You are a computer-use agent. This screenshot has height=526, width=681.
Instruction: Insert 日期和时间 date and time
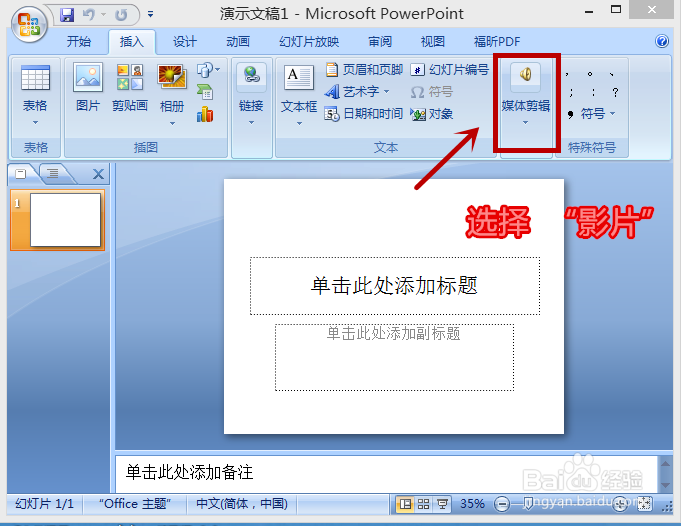point(364,114)
